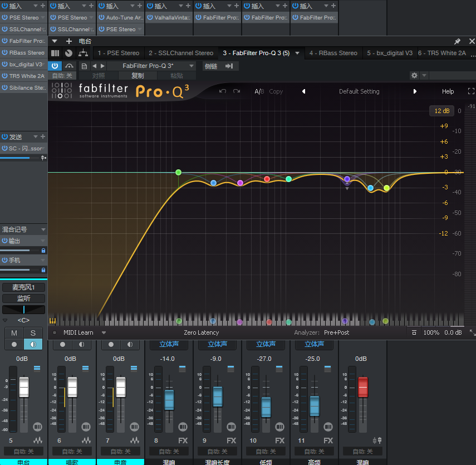476x465 pixels.
Task: Click the routing icon in plugin toolbar
Action: pyautogui.click(x=83, y=53)
